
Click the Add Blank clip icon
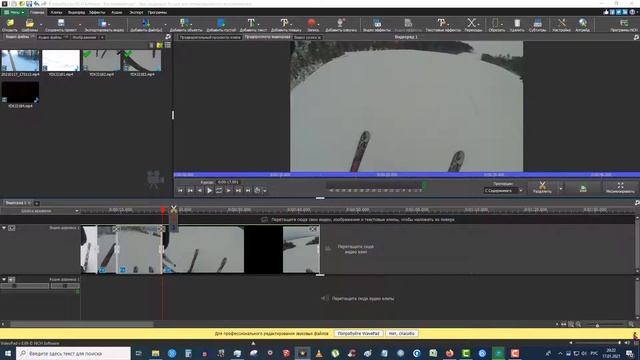[221, 24]
